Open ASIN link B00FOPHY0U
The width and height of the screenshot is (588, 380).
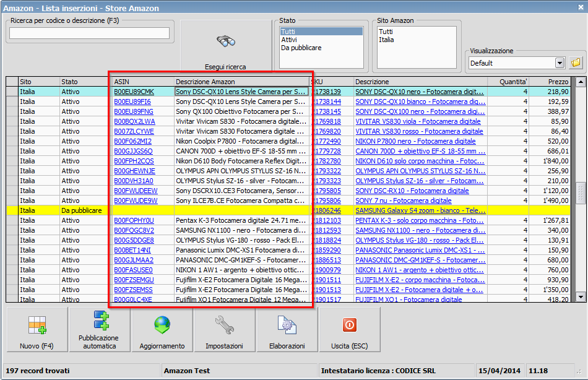(x=134, y=220)
